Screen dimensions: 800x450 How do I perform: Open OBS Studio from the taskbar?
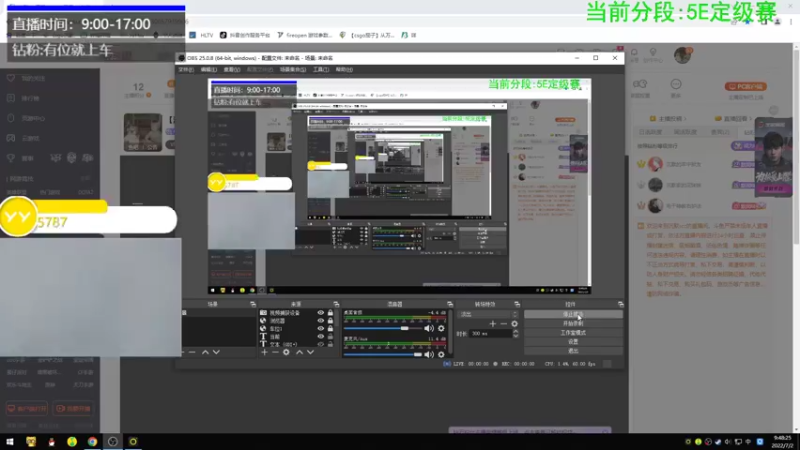[x=113, y=441]
